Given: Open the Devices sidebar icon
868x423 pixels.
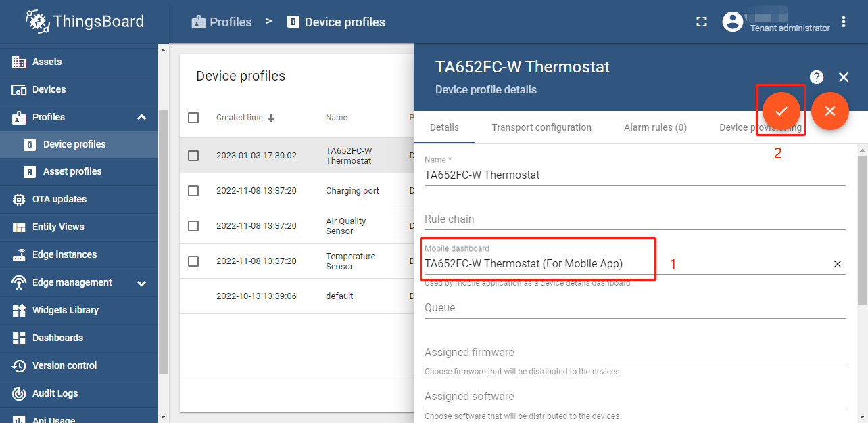Looking at the screenshot, I should tap(19, 89).
